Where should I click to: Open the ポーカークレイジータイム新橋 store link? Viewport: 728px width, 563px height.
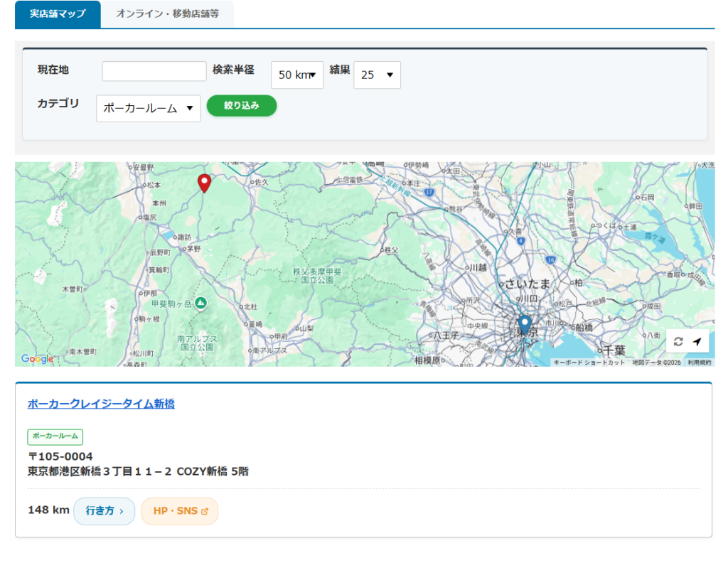point(101,404)
